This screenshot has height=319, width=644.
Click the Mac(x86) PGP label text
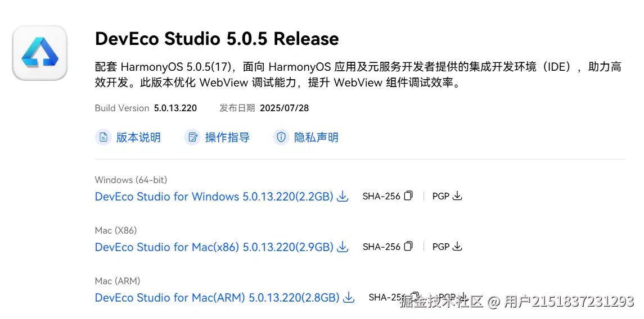pyautogui.click(x=441, y=247)
